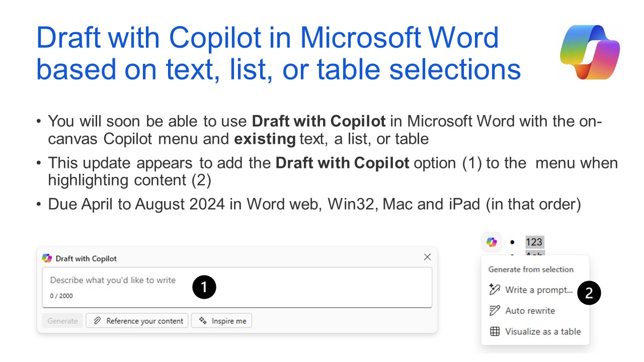Click the 'Draft with Copilot' dialog title text
Image resolution: width=644 pixels, height=362 pixels.
[x=86, y=258]
